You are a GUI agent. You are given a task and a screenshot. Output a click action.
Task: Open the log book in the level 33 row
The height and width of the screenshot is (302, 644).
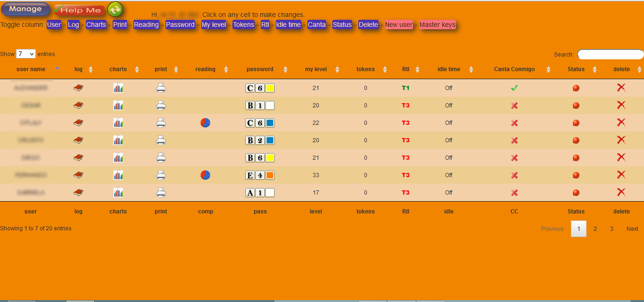pos(79,175)
